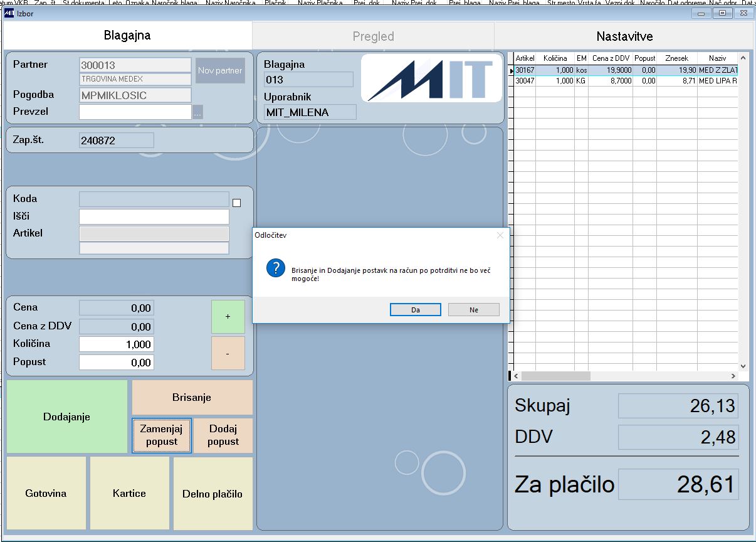756x542 pixels.
Task: Click the Brisanje button
Action: pyautogui.click(x=192, y=397)
